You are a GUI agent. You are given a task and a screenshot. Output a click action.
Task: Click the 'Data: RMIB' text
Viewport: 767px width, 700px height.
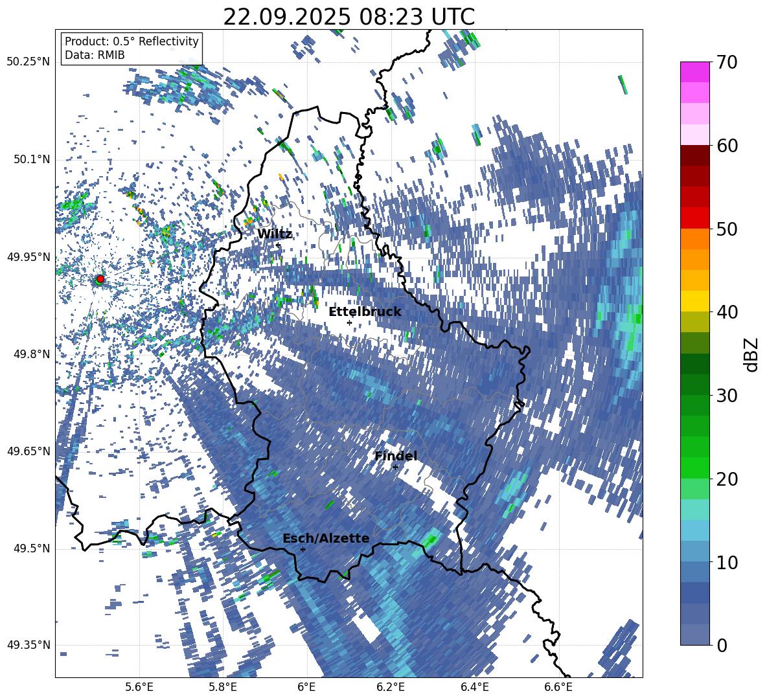(95, 55)
